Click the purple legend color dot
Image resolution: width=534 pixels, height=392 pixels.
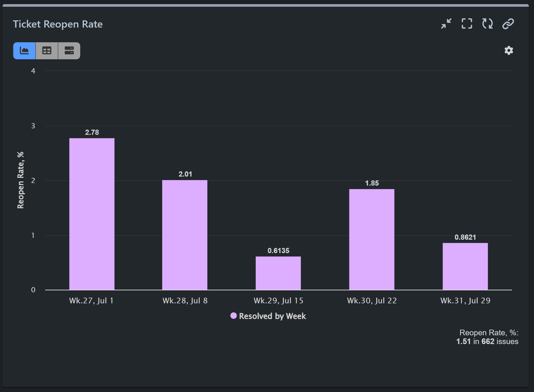[233, 315]
